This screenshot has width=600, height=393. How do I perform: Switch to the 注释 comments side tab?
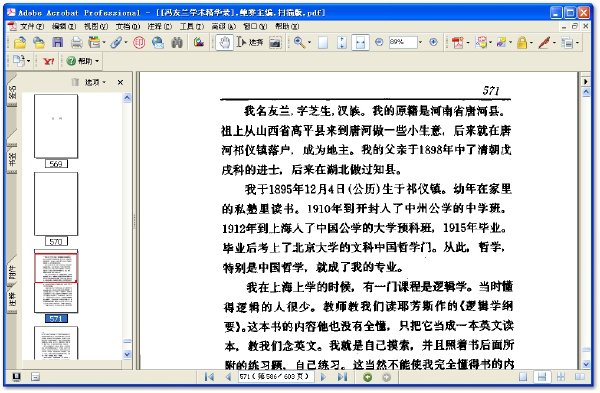pyautogui.click(x=12, y=299)
